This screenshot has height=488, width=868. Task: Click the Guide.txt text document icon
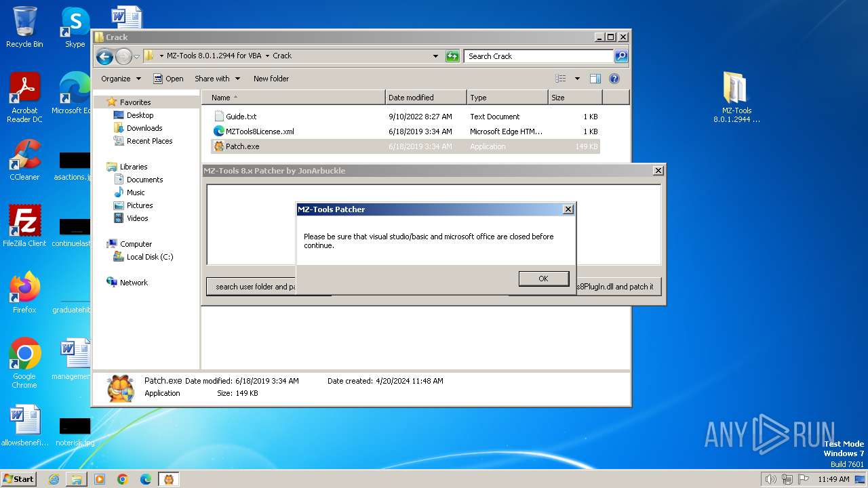point(219,117)
